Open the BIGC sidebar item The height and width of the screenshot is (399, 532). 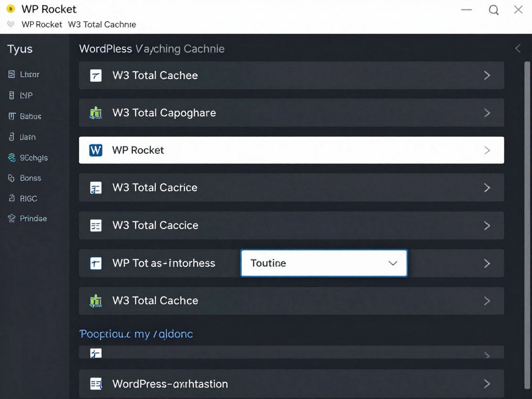(x=29, y=198)
